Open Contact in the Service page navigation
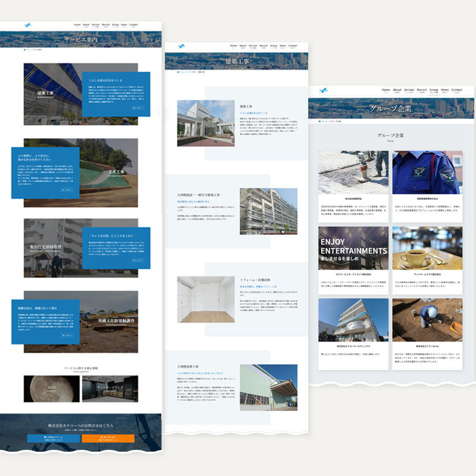 point(133,25)
